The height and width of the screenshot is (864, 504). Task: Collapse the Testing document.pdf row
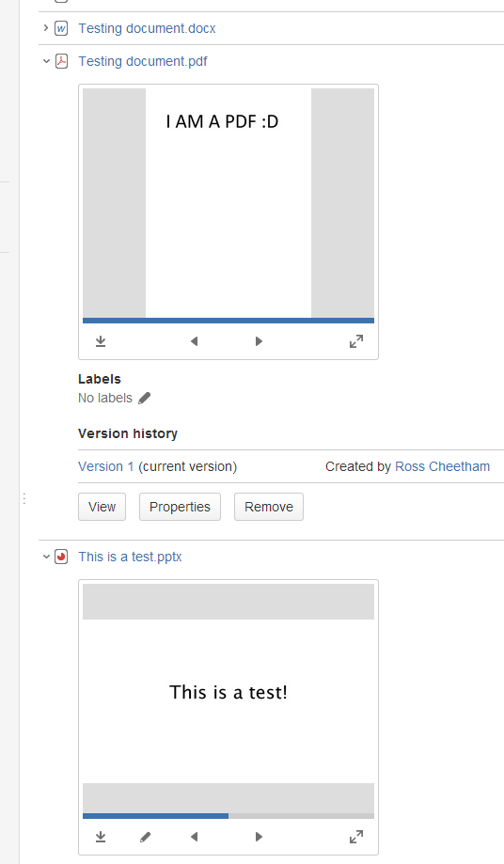click(x=46, y=61)
